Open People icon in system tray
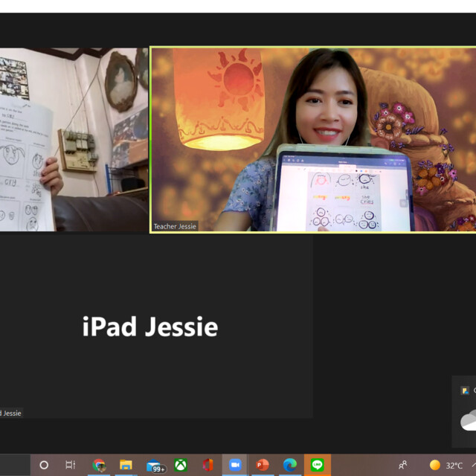Image resolution: width=476 pixels, height=476 pixels. [x=402, y=465]
